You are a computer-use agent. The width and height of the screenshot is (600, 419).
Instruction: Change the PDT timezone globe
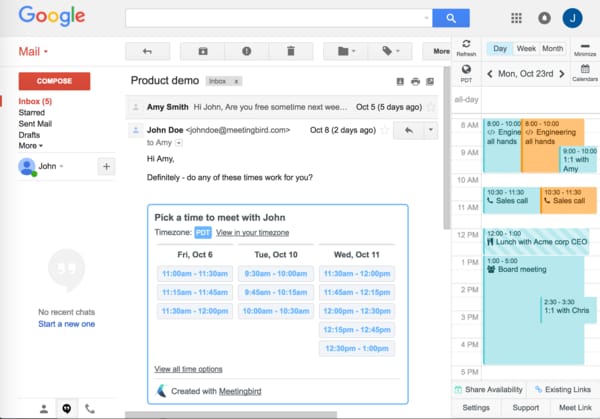pyautogui.click(x=466, y=73)
